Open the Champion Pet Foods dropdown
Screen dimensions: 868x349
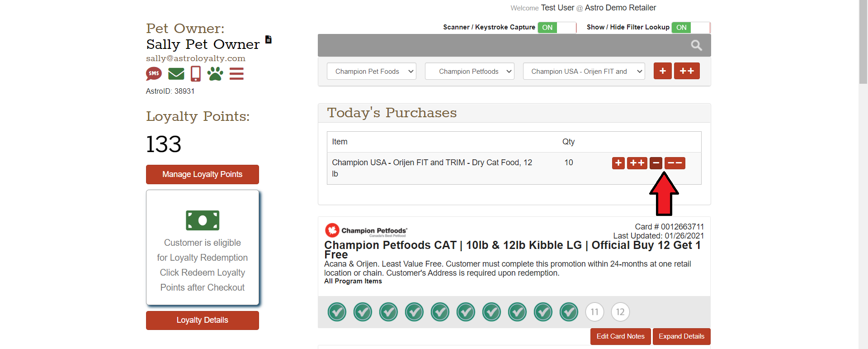coord(372,71)
